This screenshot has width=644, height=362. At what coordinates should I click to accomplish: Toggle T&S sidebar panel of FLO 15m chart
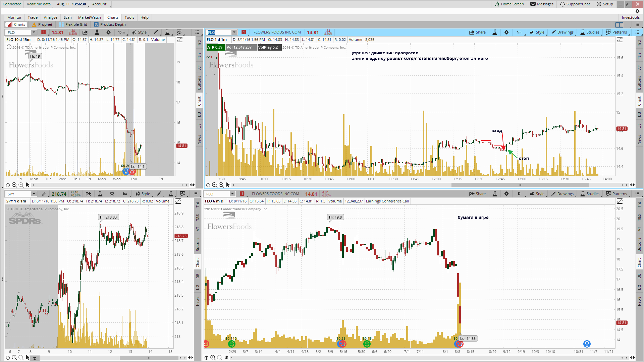point(199,56)
